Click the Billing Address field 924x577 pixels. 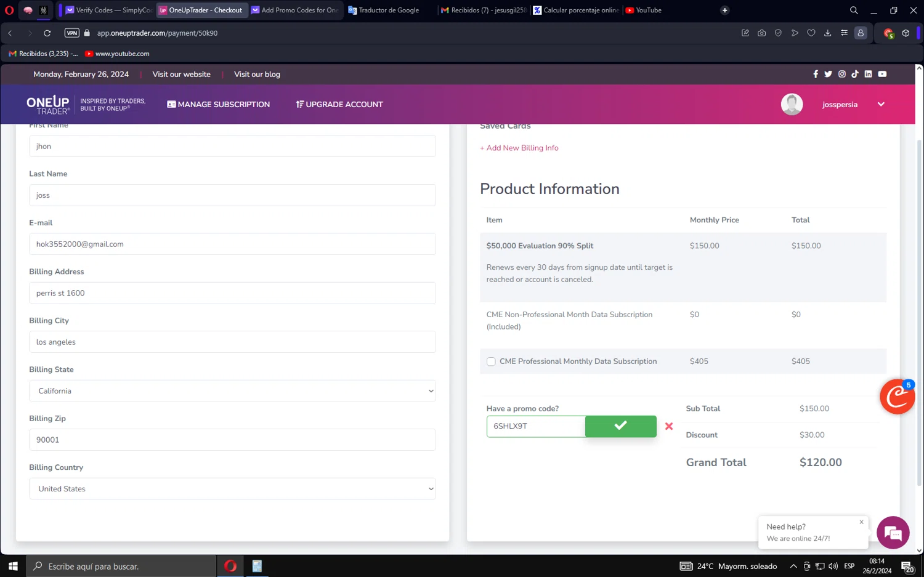(232, 293)
